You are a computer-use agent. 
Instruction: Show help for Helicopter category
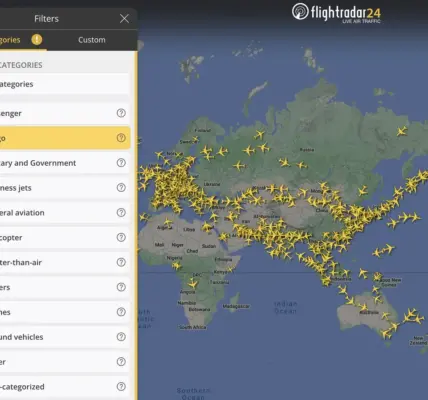coord(121,237)
